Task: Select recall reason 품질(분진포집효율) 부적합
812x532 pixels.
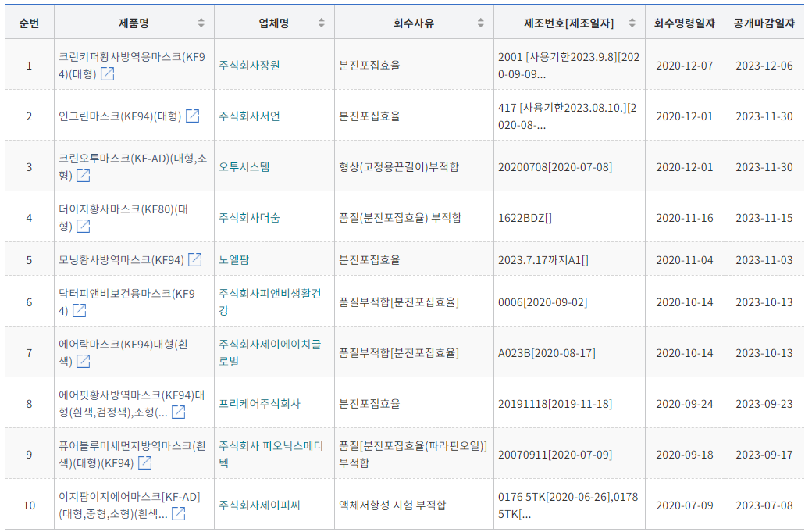Action: click(400, 218)
